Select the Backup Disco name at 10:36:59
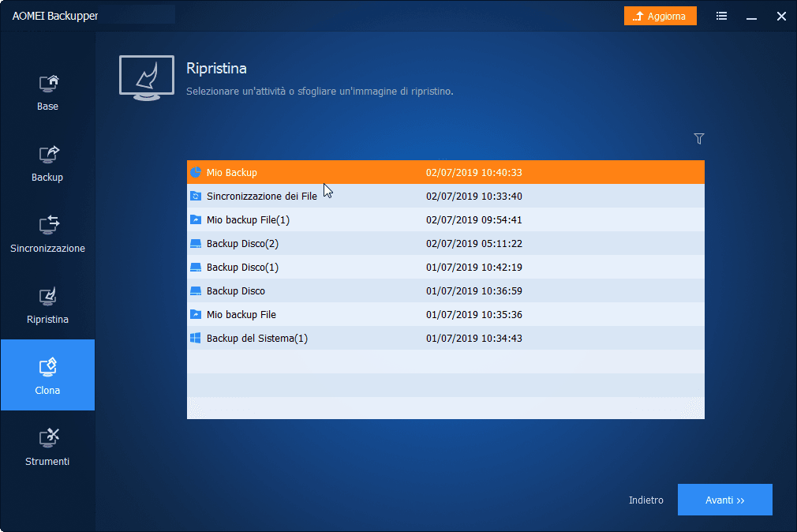797x532 pixels. (x=236, y=291)
